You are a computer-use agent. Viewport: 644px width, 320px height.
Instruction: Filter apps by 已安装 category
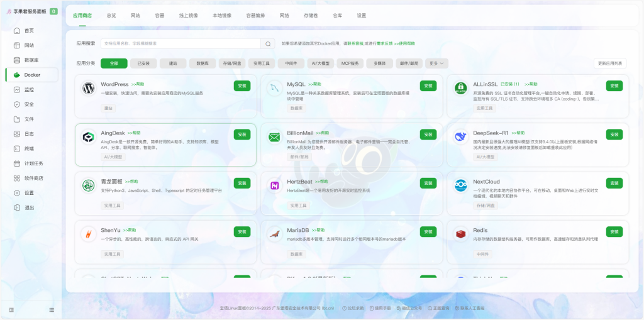click(x=143, y=63)
